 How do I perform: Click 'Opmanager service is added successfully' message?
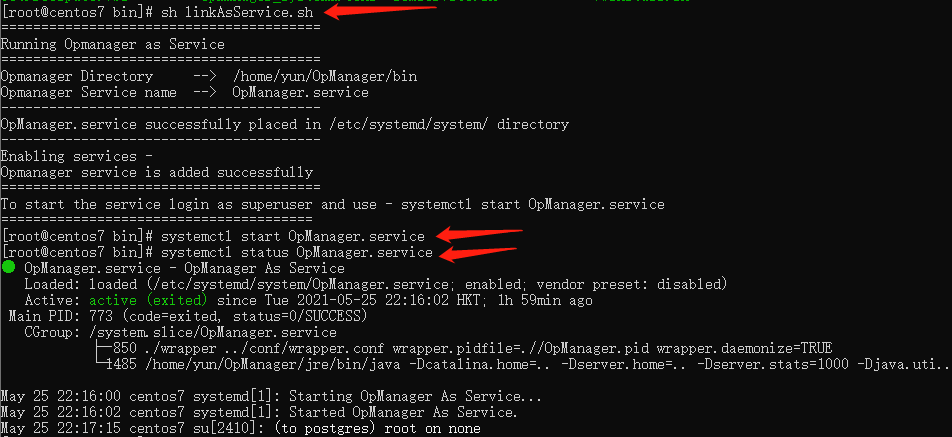point(156,172)
